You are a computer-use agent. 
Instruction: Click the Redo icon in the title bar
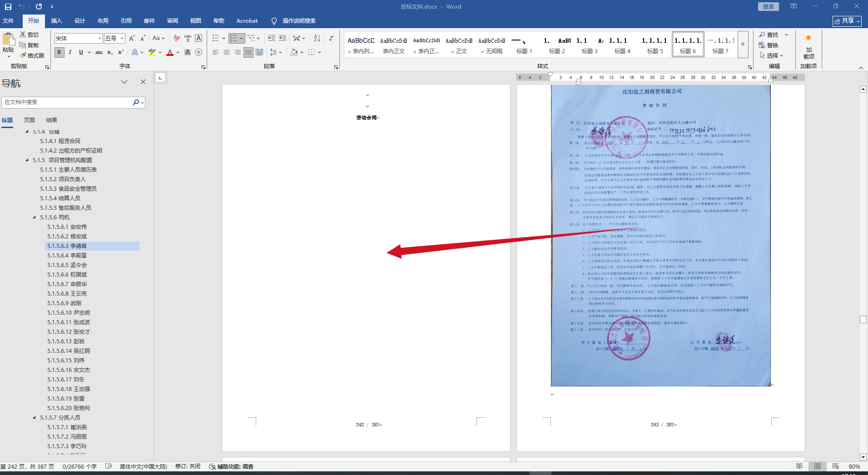click(x=39, y=7)
